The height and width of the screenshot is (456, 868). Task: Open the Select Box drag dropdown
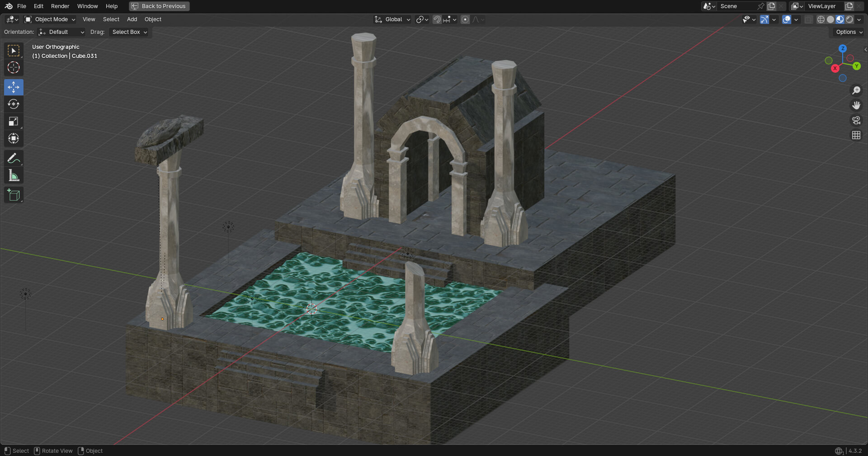coord(129,32)
